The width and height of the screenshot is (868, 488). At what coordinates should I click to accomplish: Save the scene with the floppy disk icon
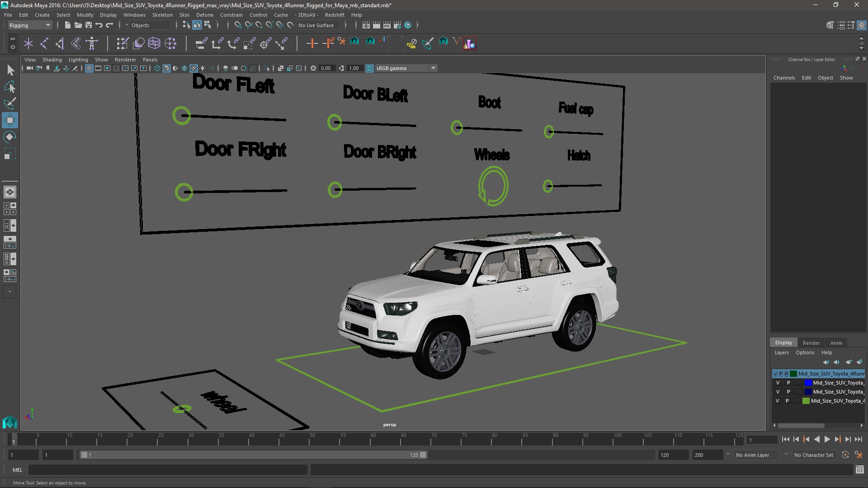[x=89, y=25]
